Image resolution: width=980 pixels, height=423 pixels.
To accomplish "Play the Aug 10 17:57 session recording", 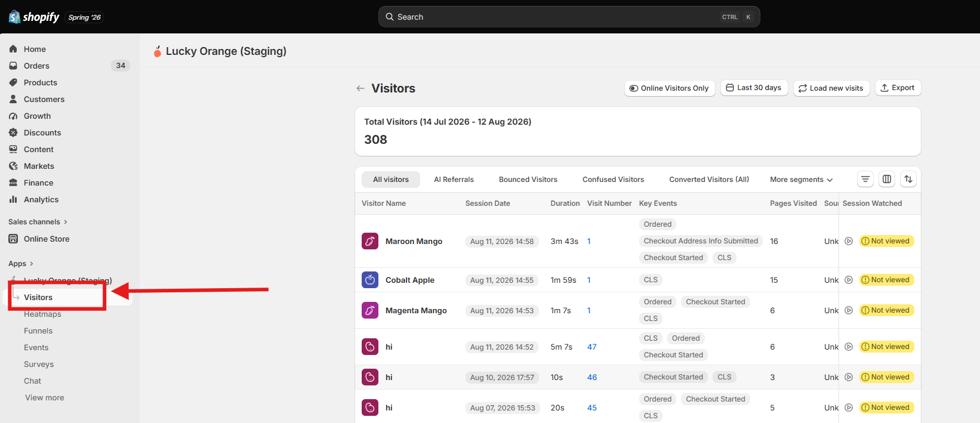I will [x=849, y=377].
